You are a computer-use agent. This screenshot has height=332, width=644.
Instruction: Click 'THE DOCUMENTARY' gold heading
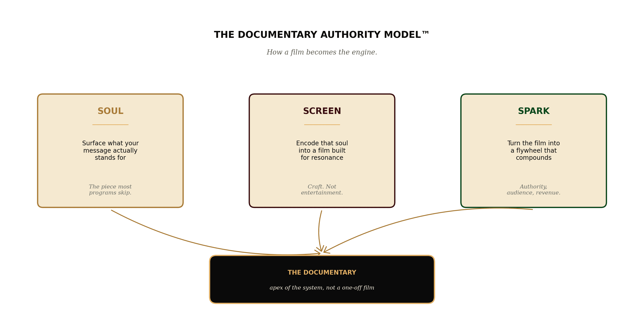point(322,273)
